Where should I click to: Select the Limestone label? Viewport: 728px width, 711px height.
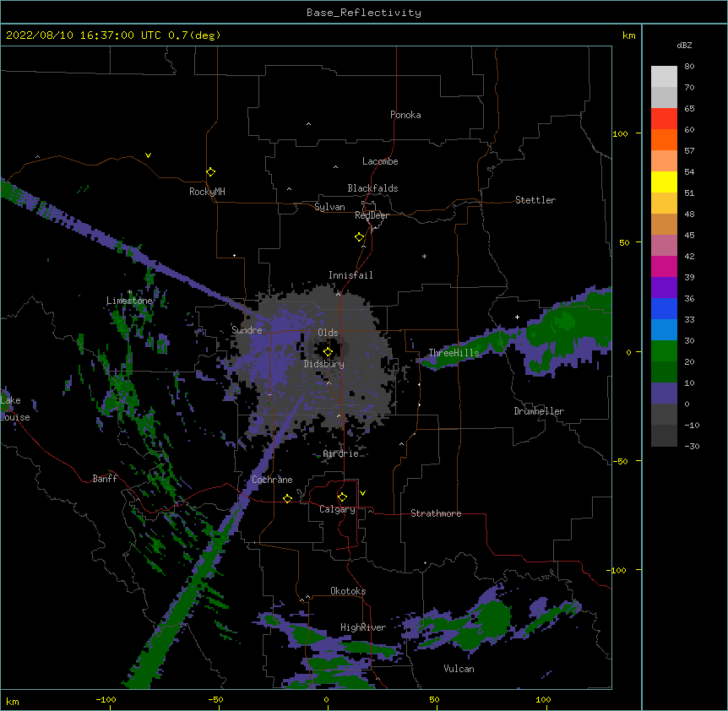[129, 301]
